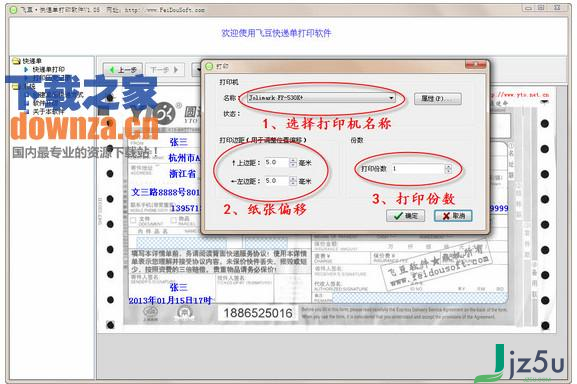Image resolution: width=577 pixels, height=384 pixels.
Task: Click the 上边距 top margin value field
Action: [276, 162]
